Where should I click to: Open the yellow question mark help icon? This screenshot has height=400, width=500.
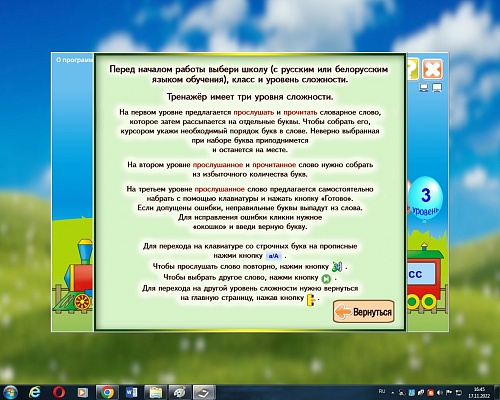(x=413, y=69)
